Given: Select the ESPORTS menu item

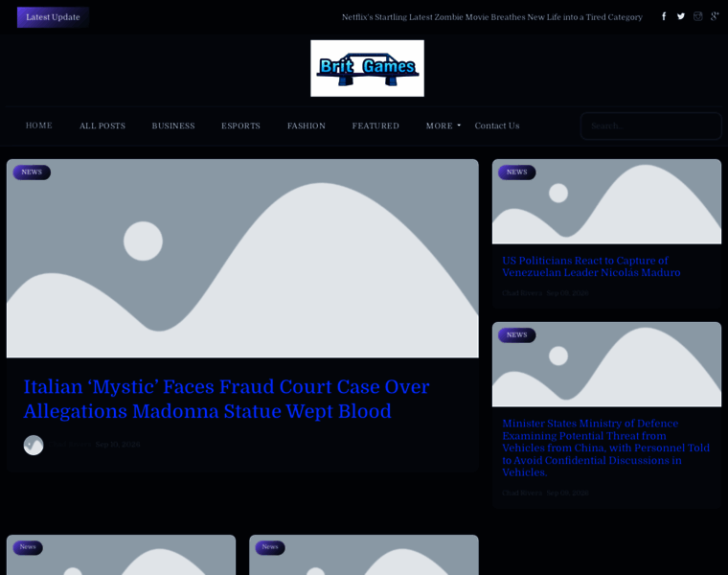Looking at the screenshot, I should tap(240, 126).
